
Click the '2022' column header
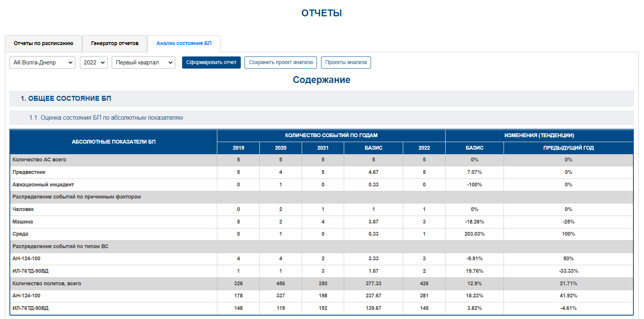point(424,148)
